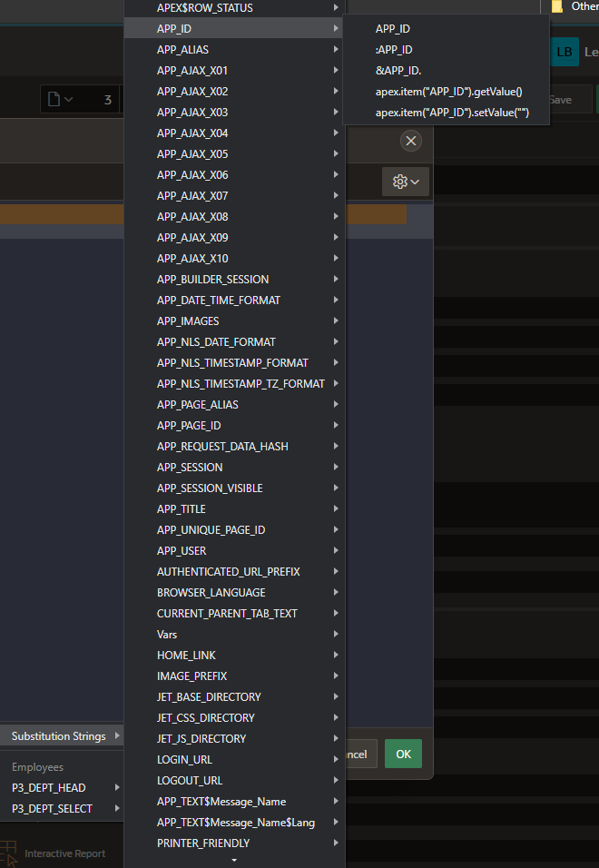Open BROWSER_LANGUAGE submenu

click(234, 593)
